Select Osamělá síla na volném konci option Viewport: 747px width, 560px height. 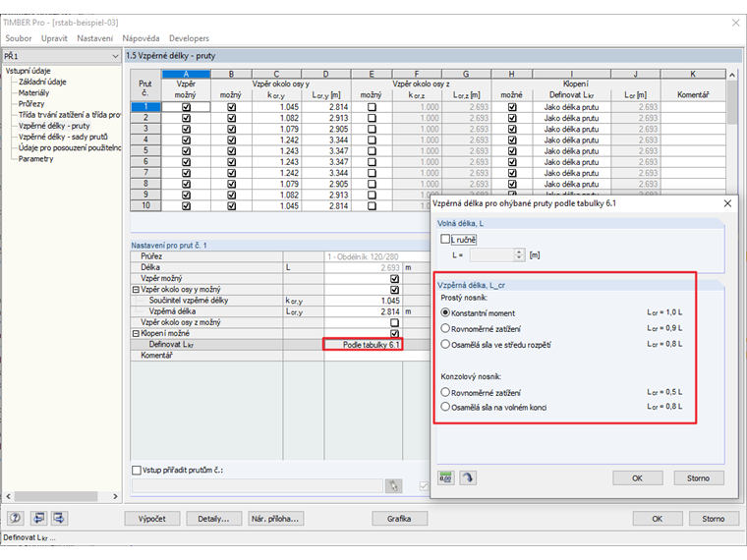click(445, 407)
